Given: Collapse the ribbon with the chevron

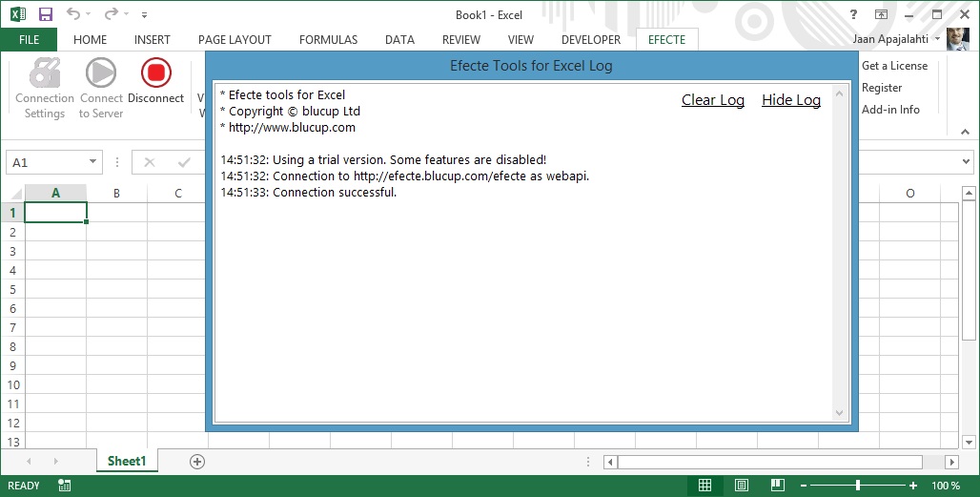Looking at the screenshot, I should 965,132.
